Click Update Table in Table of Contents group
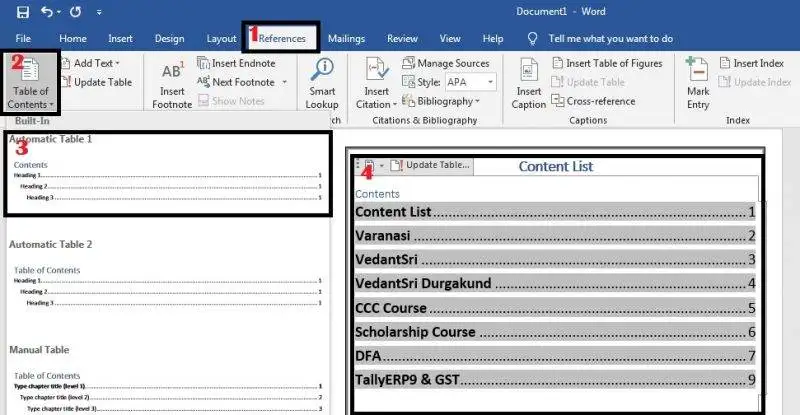Screen dimensions: 800x415 coord(96,82)
